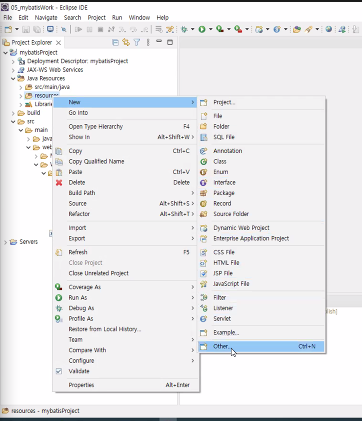Click the Annotation icon in New submenu
Image resolution: width=362 pixels, height=421 pixels.
(203, 151)
